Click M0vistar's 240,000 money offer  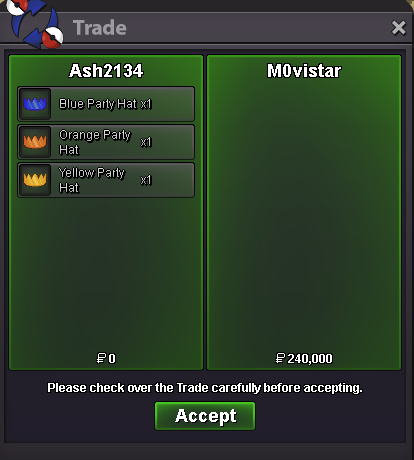click(x=304, y=359)
